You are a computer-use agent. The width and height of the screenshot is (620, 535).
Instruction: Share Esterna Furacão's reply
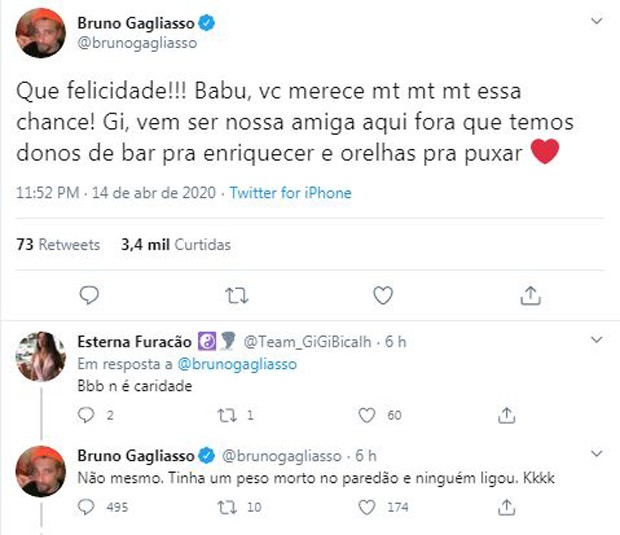point(507,414)
